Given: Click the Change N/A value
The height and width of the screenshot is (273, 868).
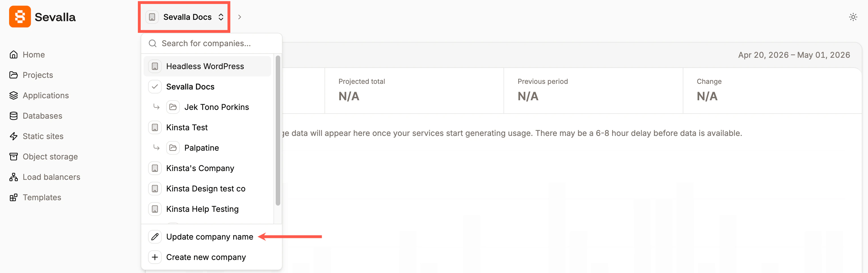Looking at the screenshot, I should [707, 97].
